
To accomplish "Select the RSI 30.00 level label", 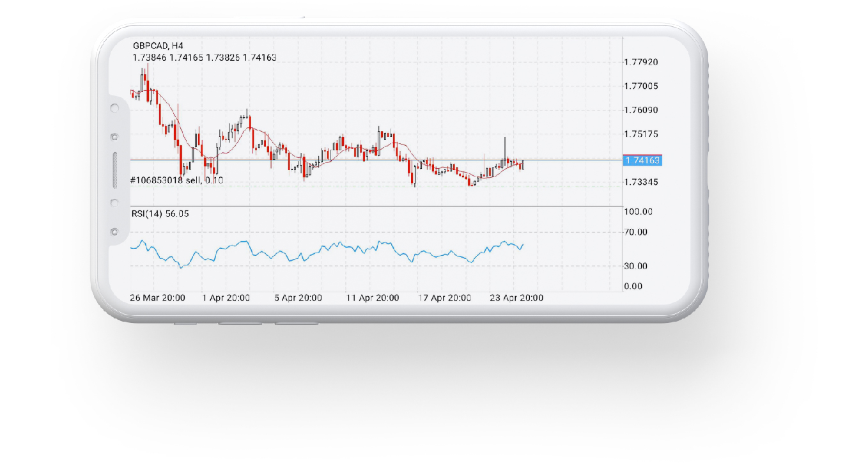I will point(635,266).
